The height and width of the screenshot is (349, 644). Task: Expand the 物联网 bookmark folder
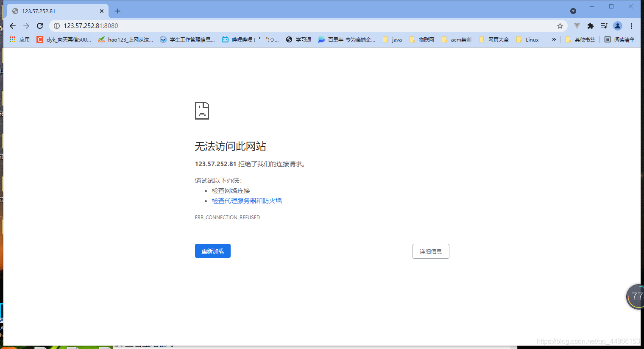421,39
